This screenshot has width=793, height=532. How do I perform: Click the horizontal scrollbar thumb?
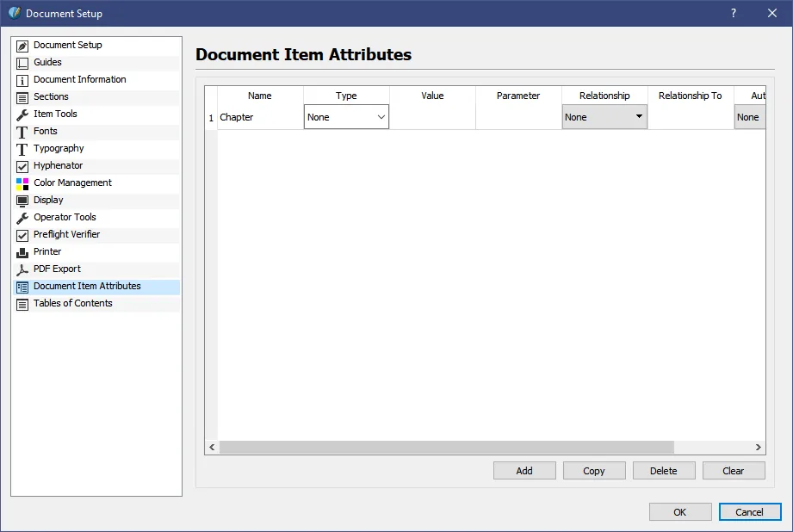[x=447, y=447]
